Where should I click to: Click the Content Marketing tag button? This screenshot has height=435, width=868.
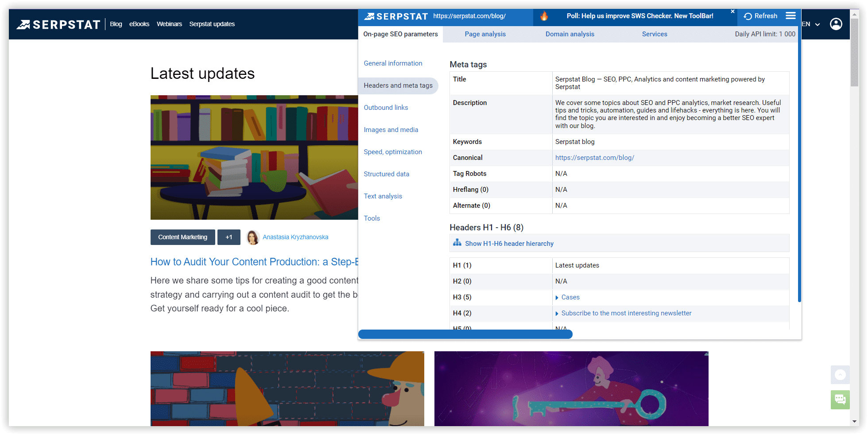pyautogui.click(x=182, y=237)
